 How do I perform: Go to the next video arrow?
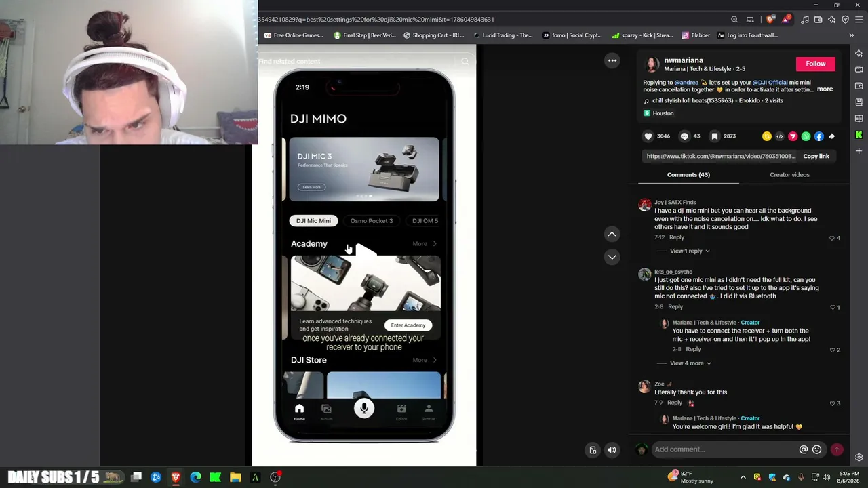tap(612, 257)
